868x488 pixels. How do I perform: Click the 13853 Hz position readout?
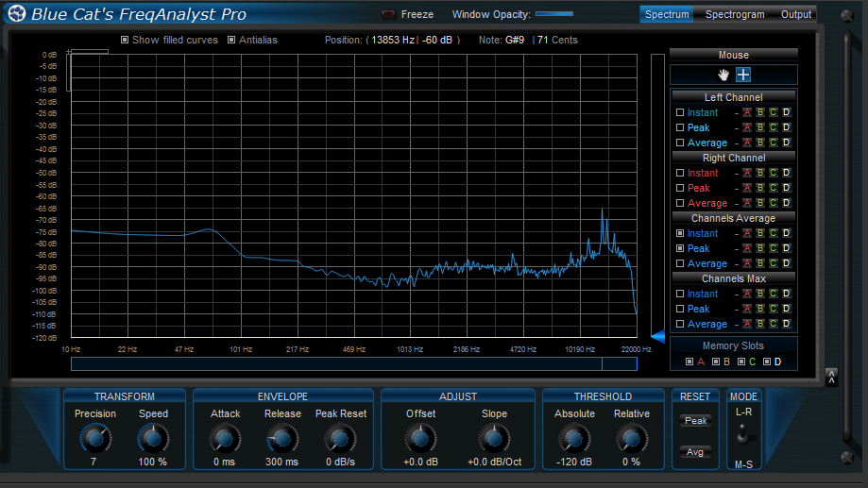(393, 40)
